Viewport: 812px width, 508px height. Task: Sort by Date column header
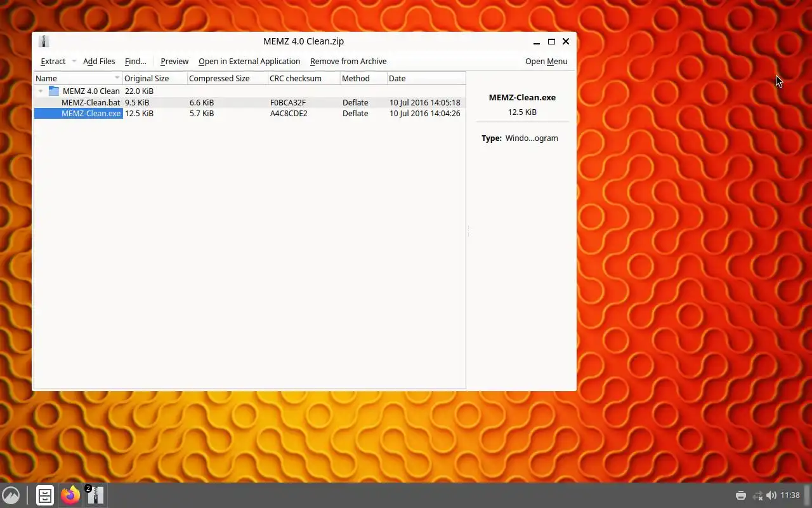click(x=426, y=78)
